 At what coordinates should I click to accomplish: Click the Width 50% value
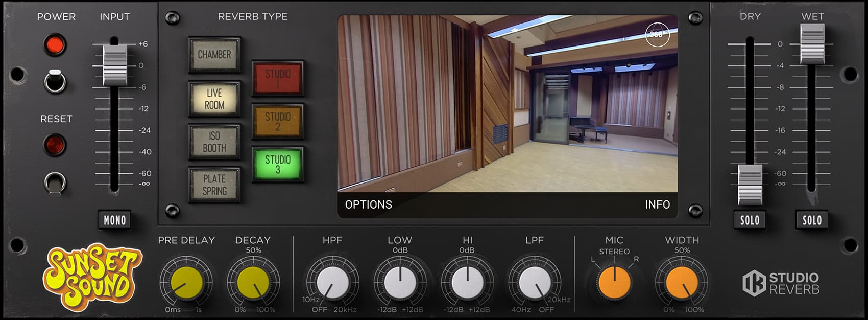coord(682,250)
